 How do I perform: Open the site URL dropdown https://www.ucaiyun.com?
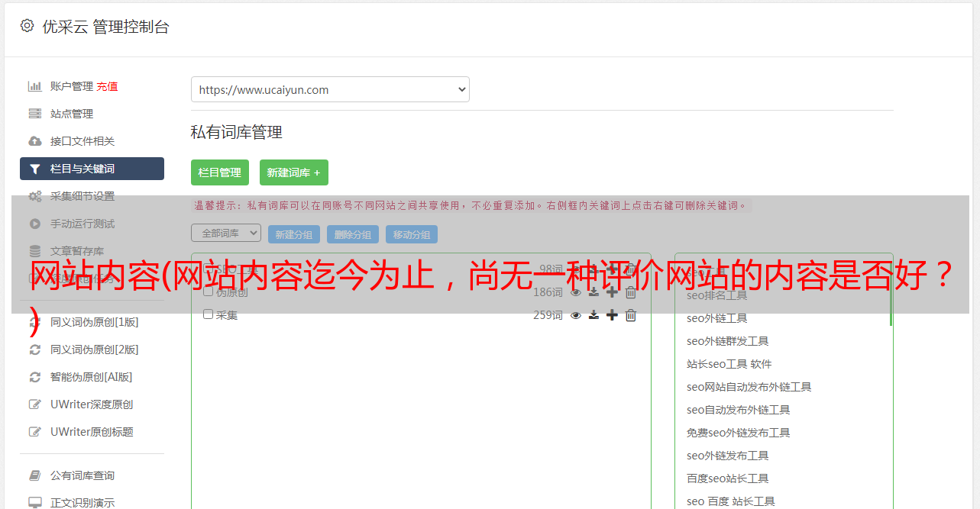click(x=330, y=89)
